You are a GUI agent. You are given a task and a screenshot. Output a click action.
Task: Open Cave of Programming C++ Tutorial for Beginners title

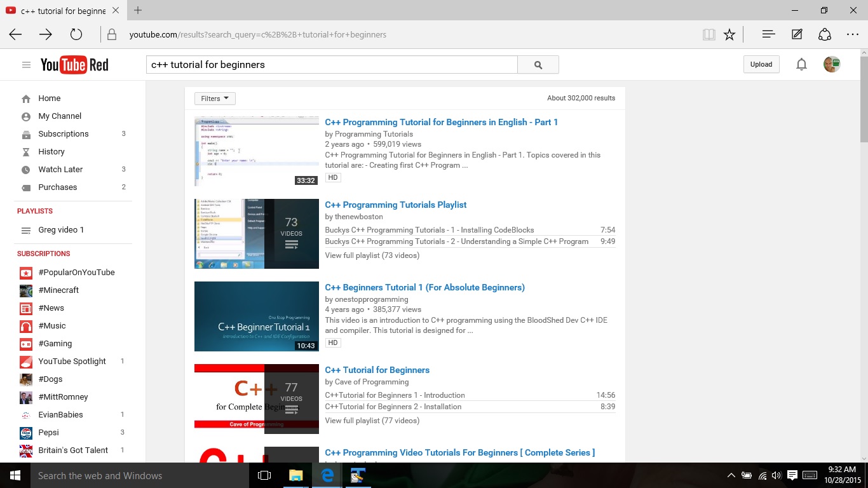point(377,370)
